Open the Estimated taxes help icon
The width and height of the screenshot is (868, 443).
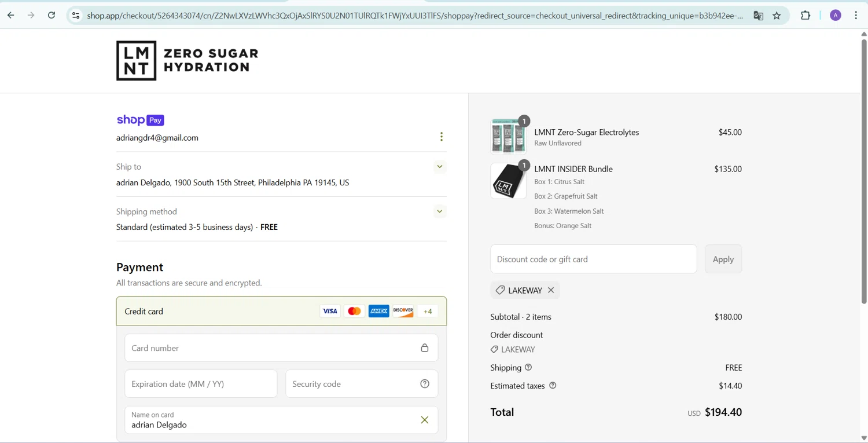coord(553,385)
